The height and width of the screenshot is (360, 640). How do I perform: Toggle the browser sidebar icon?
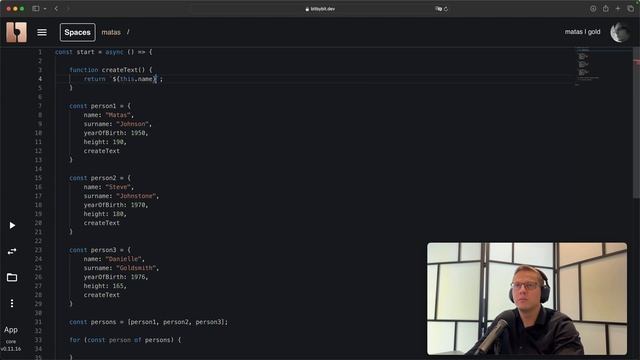(x=36, y=9)
